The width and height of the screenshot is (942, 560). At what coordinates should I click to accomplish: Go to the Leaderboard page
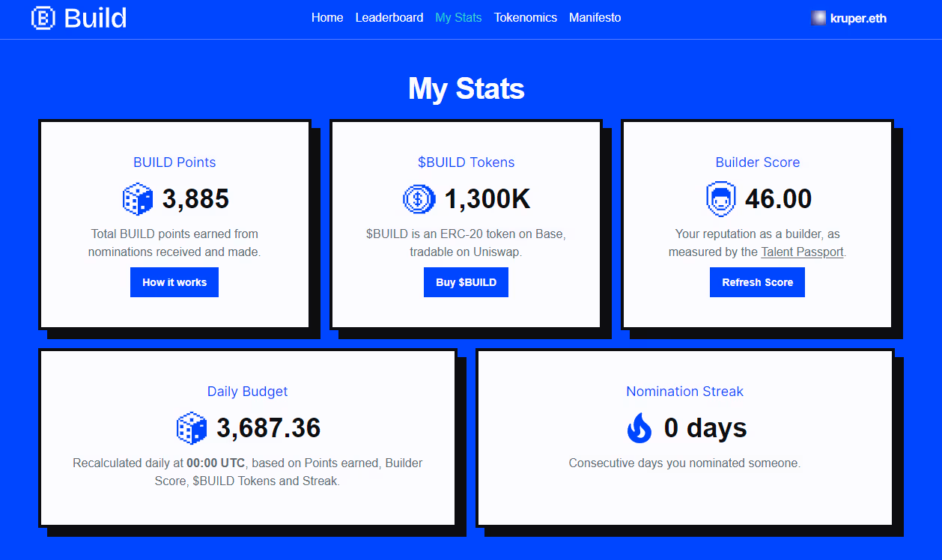[389, 17]
